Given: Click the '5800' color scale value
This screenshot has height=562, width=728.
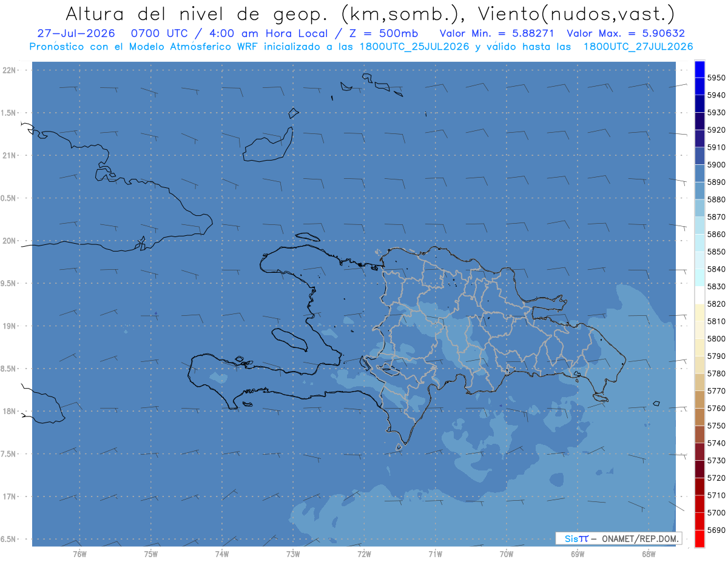Looking at the screenshot, I should pos(716,339).
